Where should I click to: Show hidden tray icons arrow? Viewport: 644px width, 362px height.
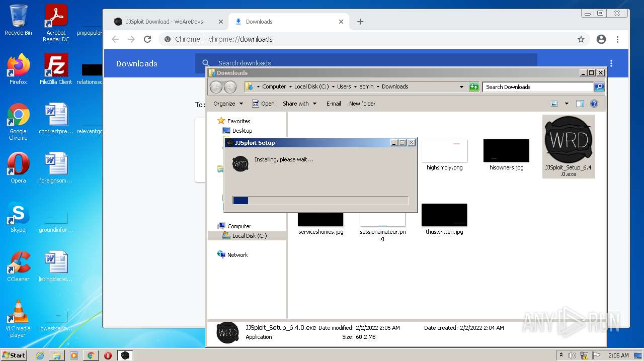pyautogui.click(x=561, y=355)
